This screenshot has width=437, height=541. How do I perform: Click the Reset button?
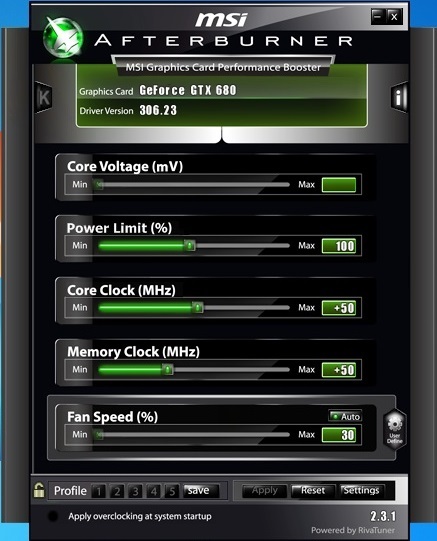tap(313, 491)
